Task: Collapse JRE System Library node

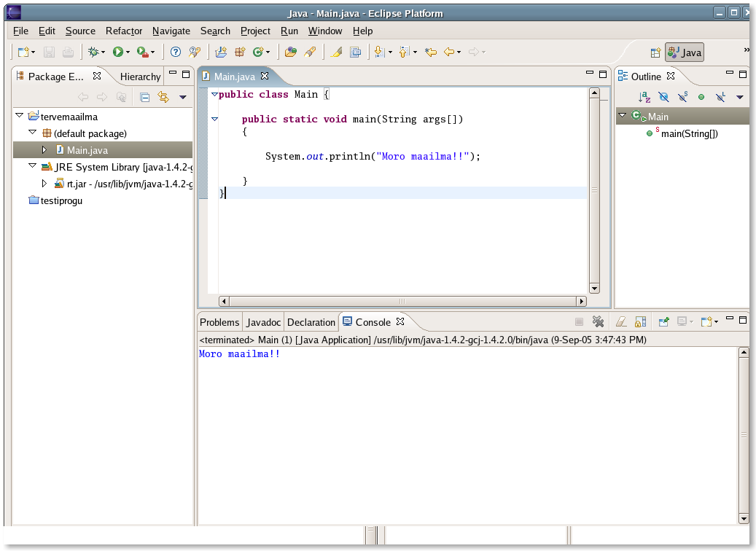Action: coord(32,166)
